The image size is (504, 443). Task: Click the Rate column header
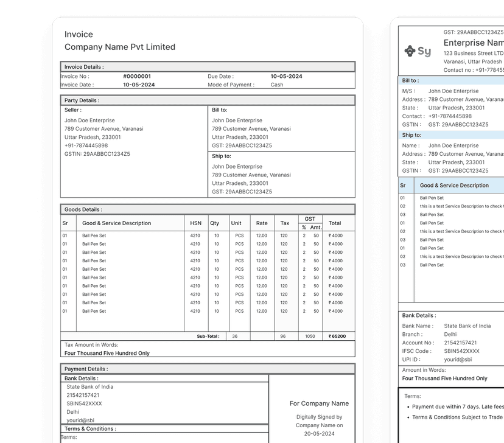pos(262,223)
